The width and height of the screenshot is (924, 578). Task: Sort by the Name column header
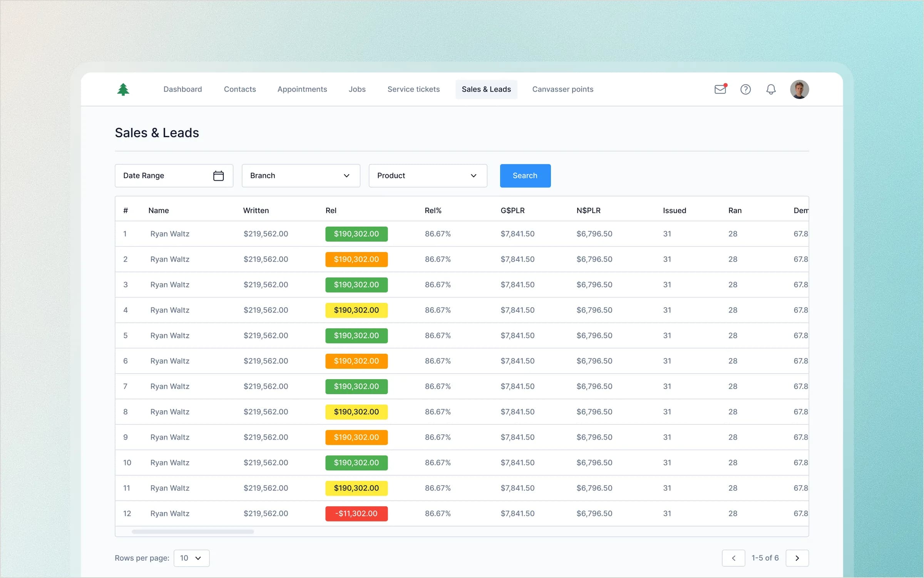[159, 210]
